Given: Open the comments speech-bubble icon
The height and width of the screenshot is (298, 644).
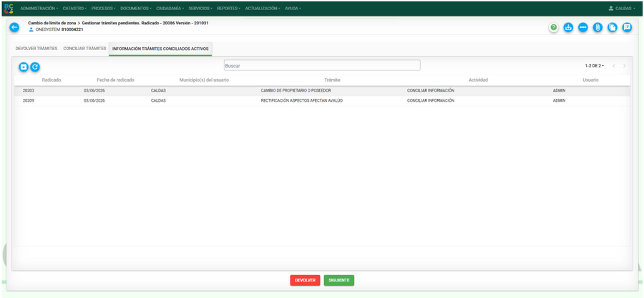Looking at the screenshot, I should click(627, 27).
